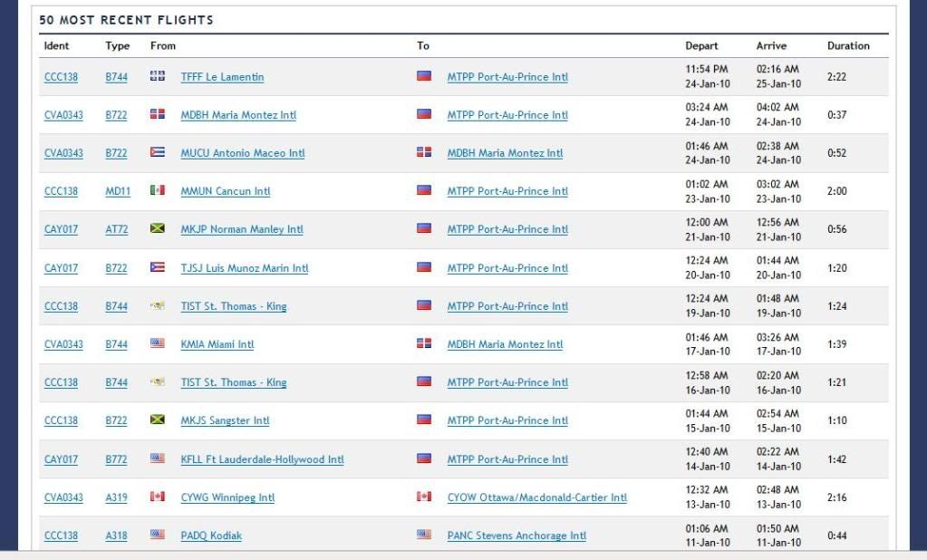Open the TFFF Le Lamentin airport link
Screen dimensions: 927x560
(x=222, y=77)
